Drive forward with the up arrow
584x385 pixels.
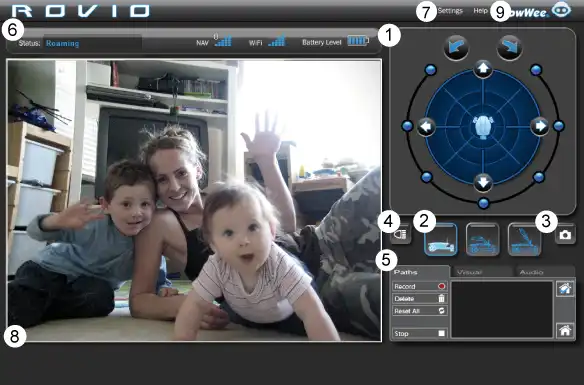pyautogui.click(x=483, y=69)
